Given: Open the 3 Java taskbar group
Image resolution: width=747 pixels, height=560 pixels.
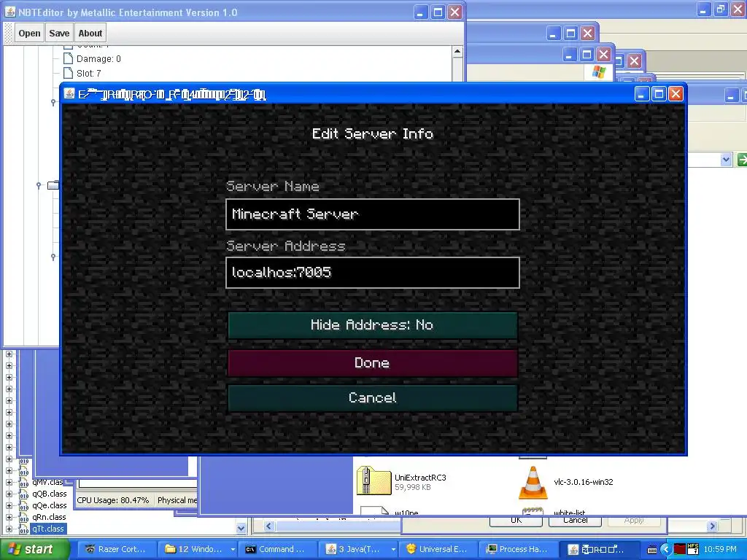Looking at the screenshot, I should pos(359,549).
